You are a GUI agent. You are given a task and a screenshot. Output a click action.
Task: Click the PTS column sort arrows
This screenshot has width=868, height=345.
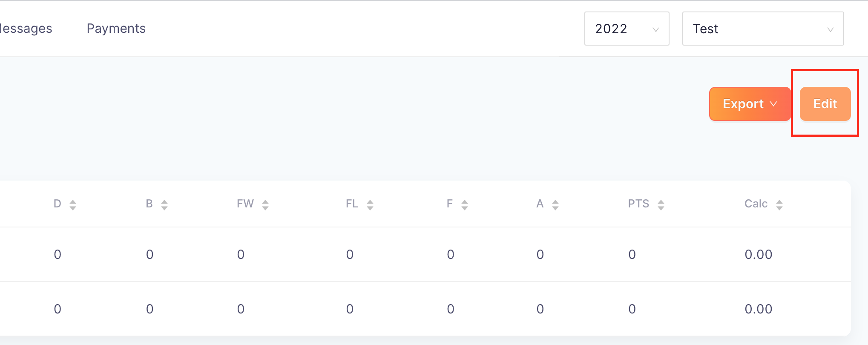coord(661,205)
